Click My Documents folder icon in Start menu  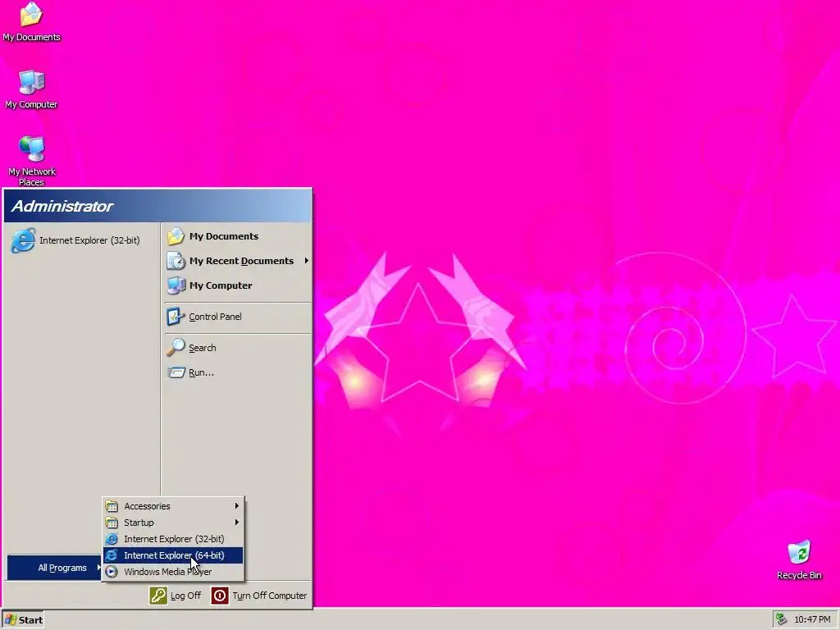(x=176, y=236)
